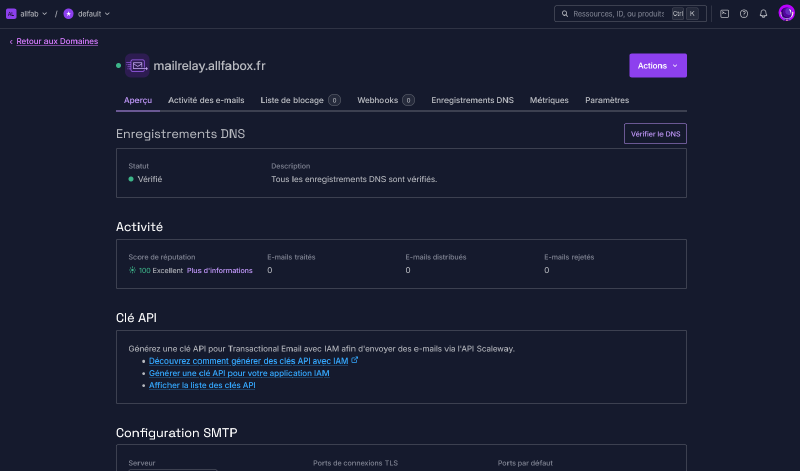Click the Ports par défaut label
This screenshot has width=800, height=471.
click(525, 463)
